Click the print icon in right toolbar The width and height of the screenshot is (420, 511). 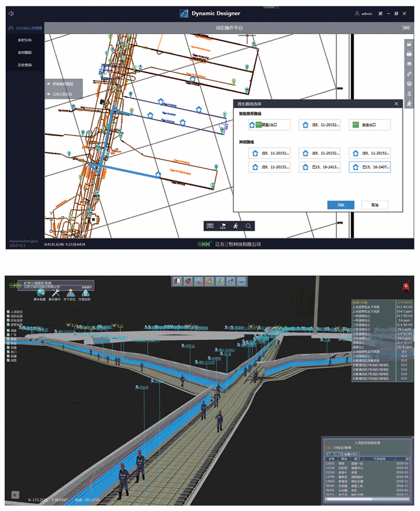point(409,54)
